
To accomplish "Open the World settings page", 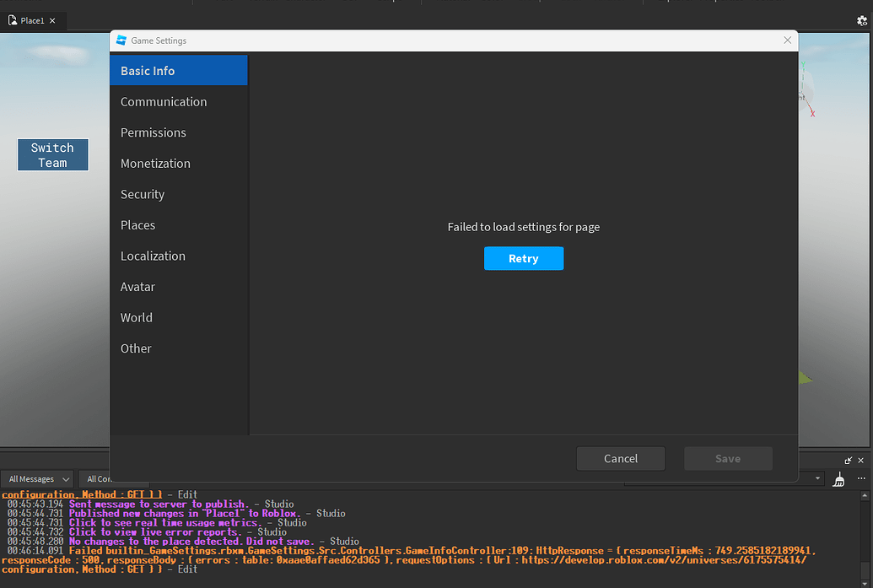I will point(136,317).
